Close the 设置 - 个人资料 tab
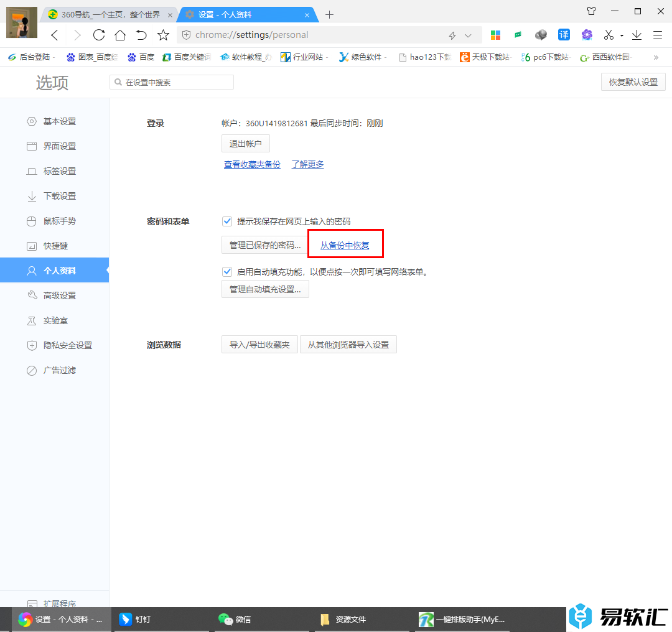This screenshot has height=632, width=672. coord(307,15)
